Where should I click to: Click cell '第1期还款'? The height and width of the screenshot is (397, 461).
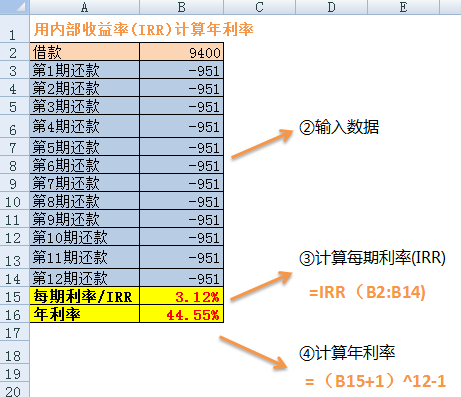(85, 70)
